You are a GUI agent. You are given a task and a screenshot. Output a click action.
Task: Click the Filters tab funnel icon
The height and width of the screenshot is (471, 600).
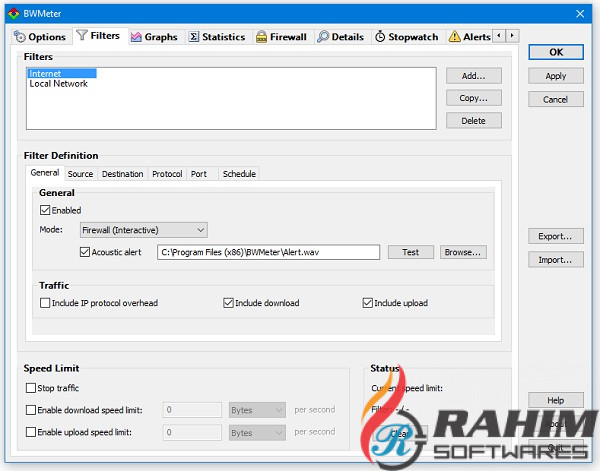click(x=82, y=35)
